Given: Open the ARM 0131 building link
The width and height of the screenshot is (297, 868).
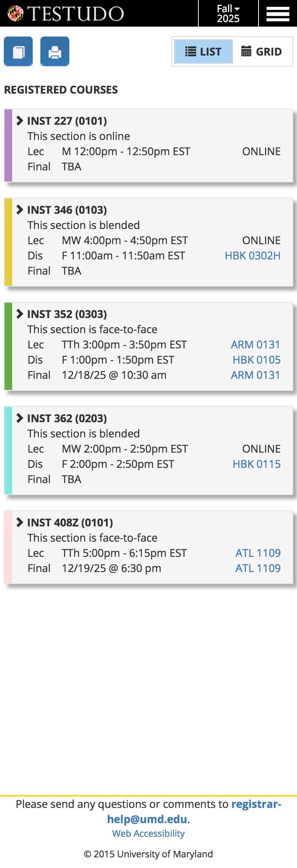Looking at the screenshot, I should click(x=255, y=345).
